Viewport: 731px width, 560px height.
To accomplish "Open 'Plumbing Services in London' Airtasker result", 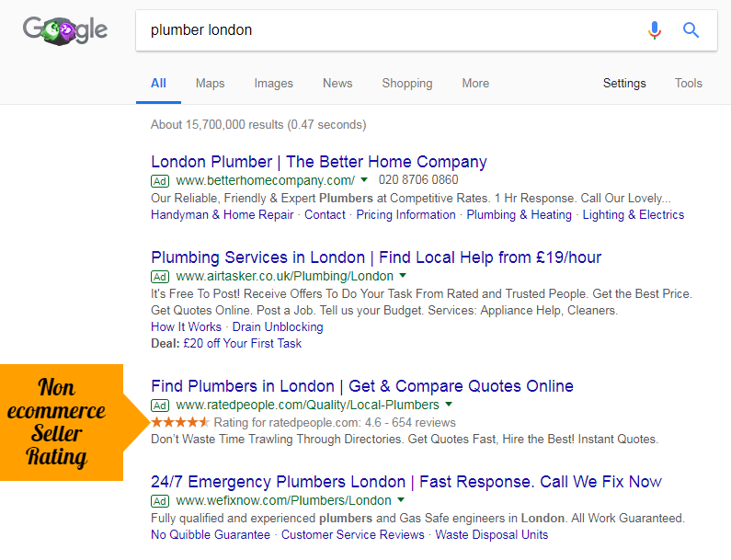I will click(x=376, y=257).
